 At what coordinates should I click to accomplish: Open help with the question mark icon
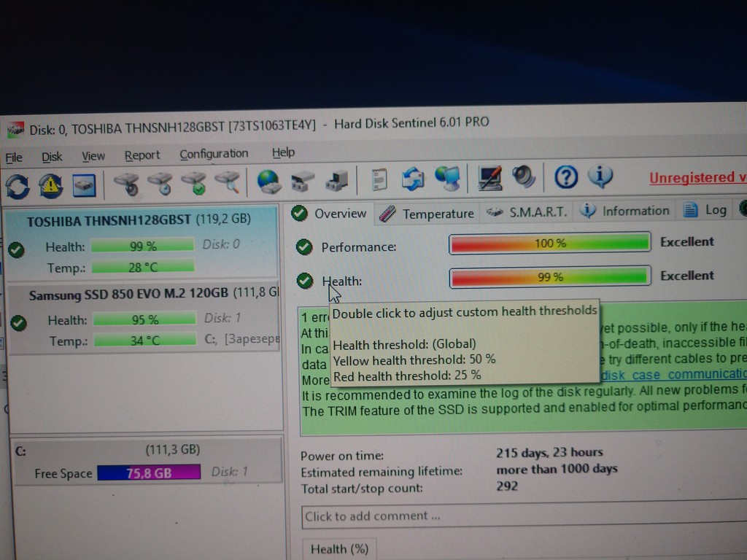[x=566, y=177]
